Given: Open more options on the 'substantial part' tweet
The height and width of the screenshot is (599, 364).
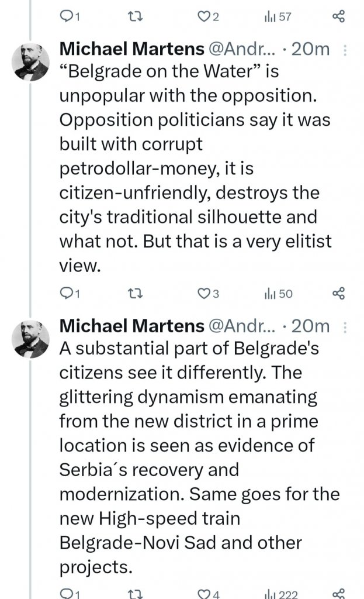Looking at the screenshot, I should pyautogui.click(x=344, y=326).
